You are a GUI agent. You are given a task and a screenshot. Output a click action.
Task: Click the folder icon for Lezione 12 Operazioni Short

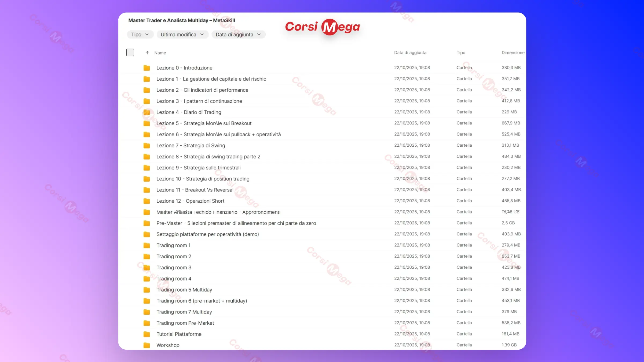pos(147,201)
